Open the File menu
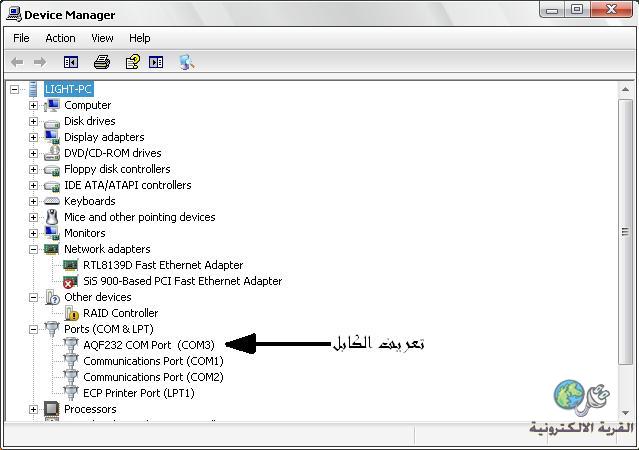Viewport: 639px width, 450px height. tap(21, 38)
